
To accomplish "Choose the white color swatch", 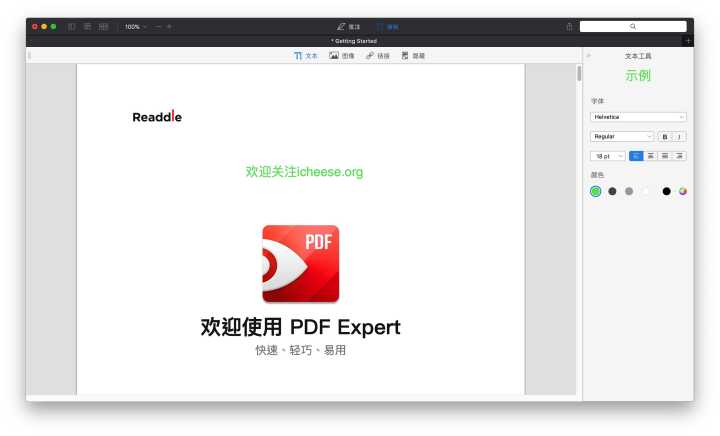I will (647, 191).
